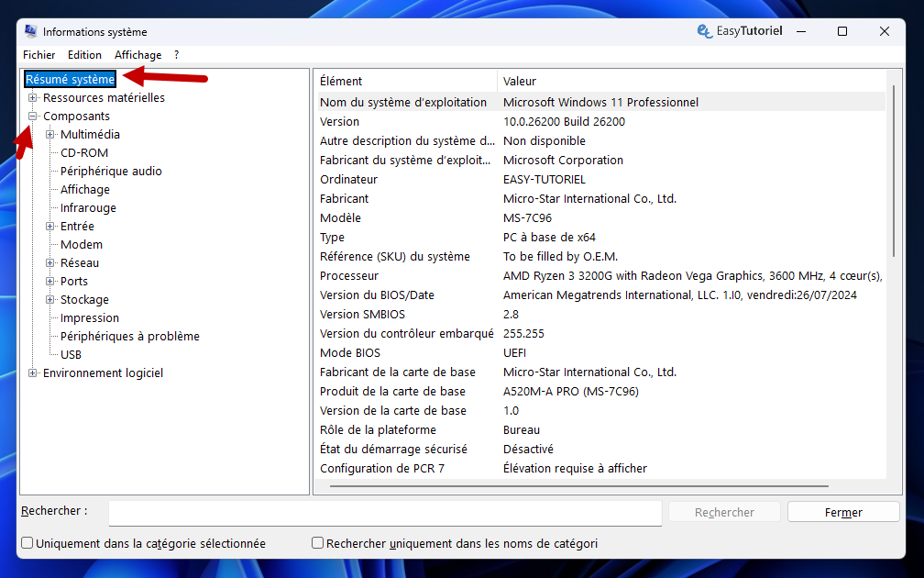Screen dimensions: 924x578
Task: Select the Fabricant du système d'exploit... row
Action: 601,160
